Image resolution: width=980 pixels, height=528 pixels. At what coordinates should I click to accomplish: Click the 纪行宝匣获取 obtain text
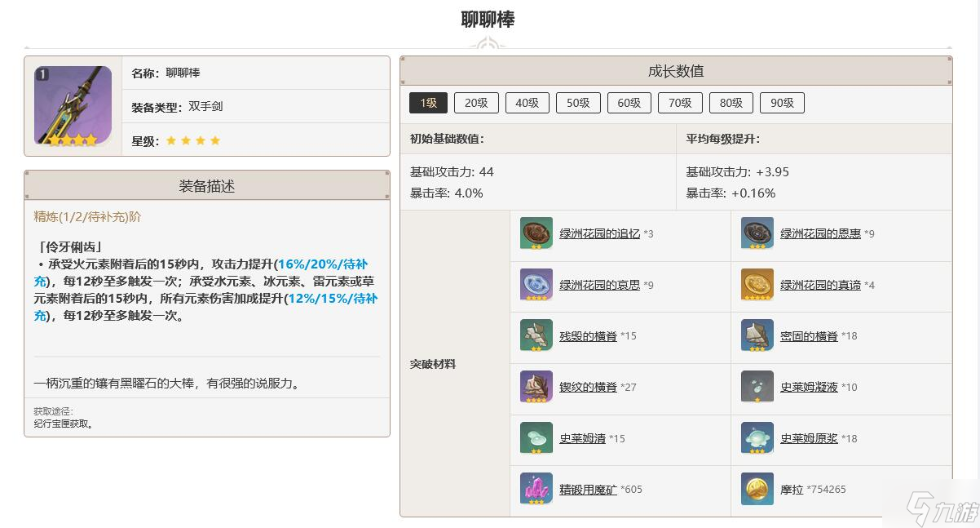click(x=64, y=424)
